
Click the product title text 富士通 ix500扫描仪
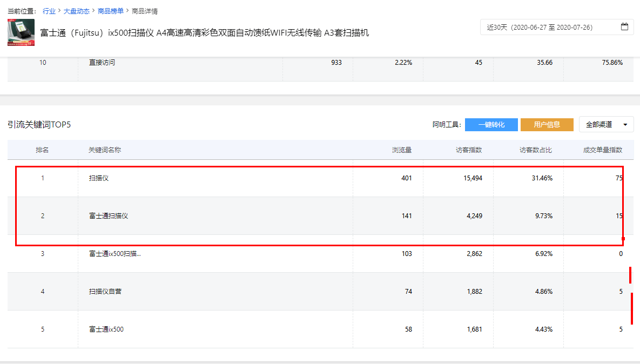(204, 32)
